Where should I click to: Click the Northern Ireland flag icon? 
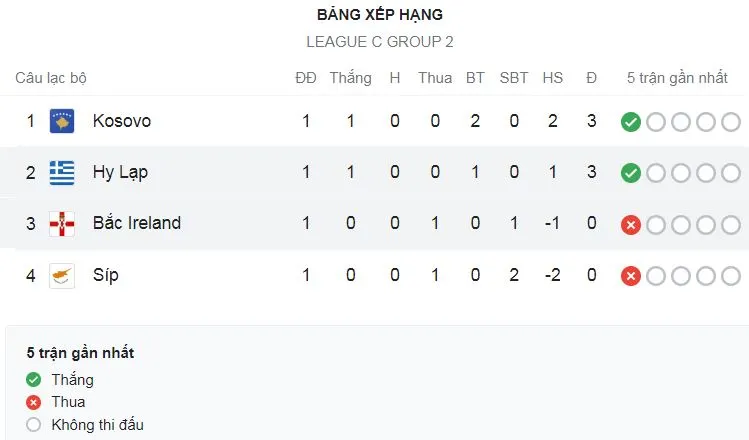click(x=62, y=223)
